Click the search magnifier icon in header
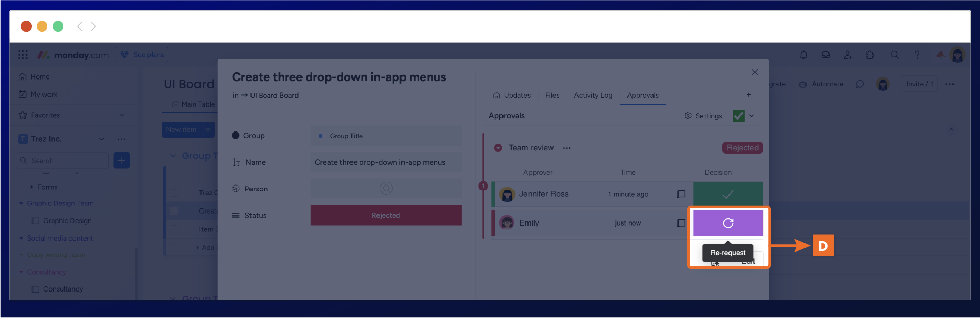Viewport: 980px width, 318px height. coord(895,55)
